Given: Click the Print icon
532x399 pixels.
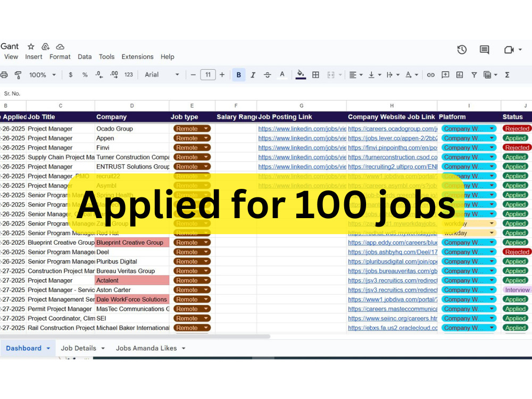Looking at the screenshot, I should (x=4, y=75).
